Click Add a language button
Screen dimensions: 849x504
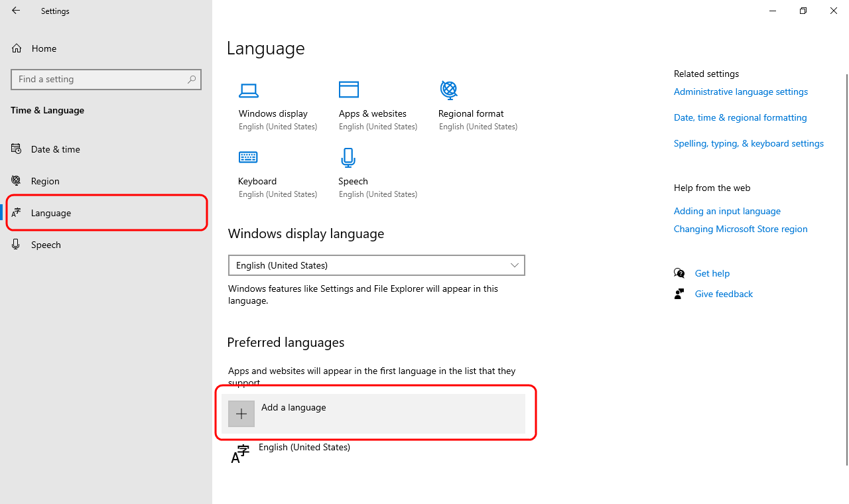373,414
